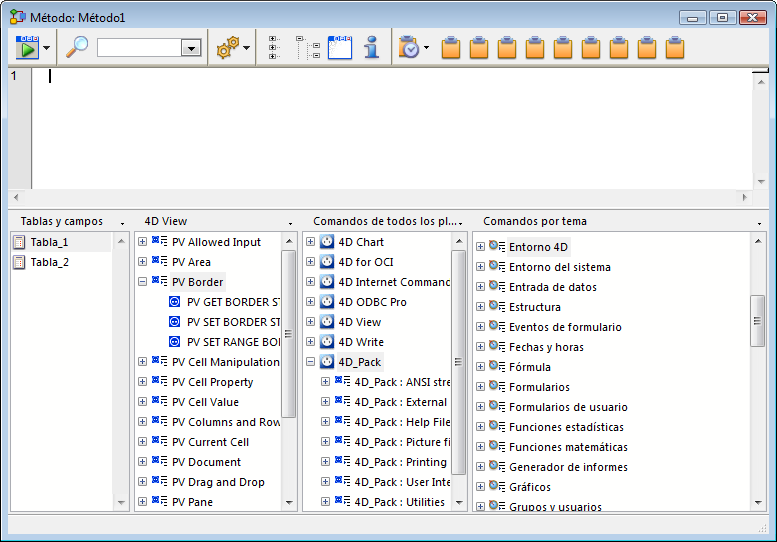
Task: Select 4D ODBC Pro in plug-ins list
Action: tap(372, 302)
